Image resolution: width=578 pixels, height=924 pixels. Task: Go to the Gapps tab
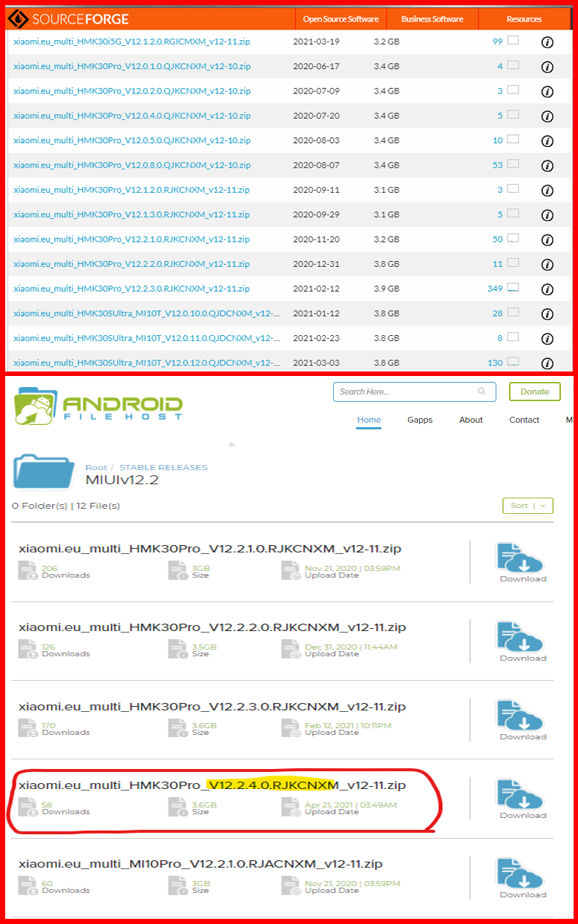point(420,420)
